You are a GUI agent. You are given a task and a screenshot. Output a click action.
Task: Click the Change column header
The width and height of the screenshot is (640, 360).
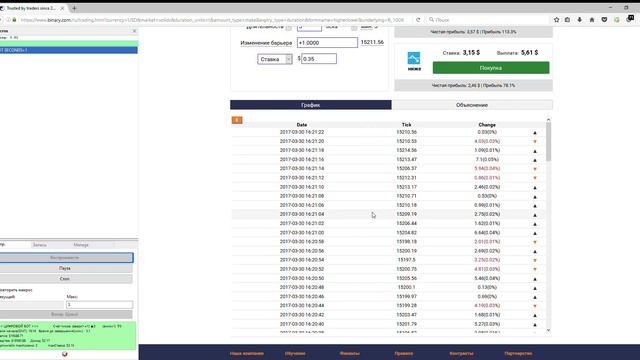pyautogui.click(x=487, y=125)
